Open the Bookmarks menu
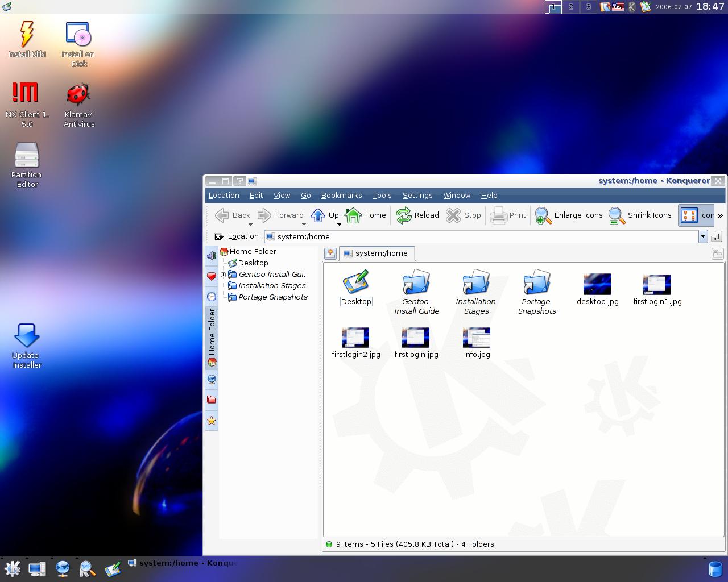 (341, 195)
